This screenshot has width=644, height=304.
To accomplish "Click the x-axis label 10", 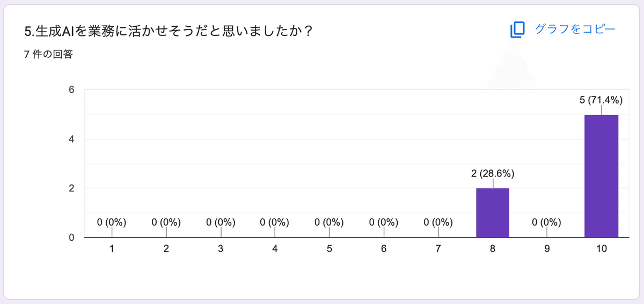I will coord(601,249).
